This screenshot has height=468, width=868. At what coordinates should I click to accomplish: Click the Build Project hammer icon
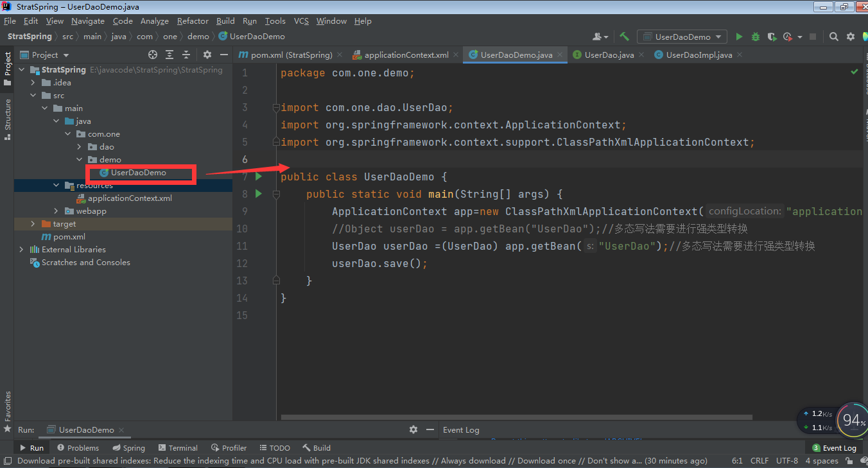coord(624,37)
